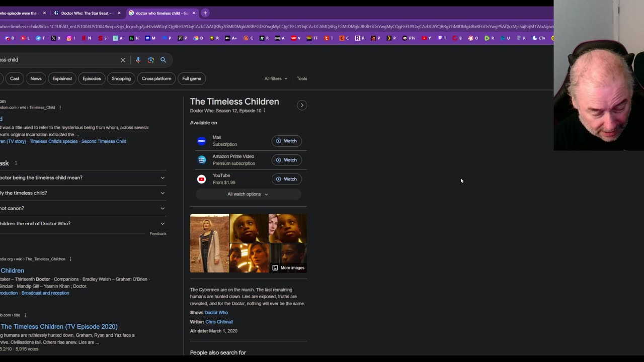Open the search Tools menu

[302, 78]
